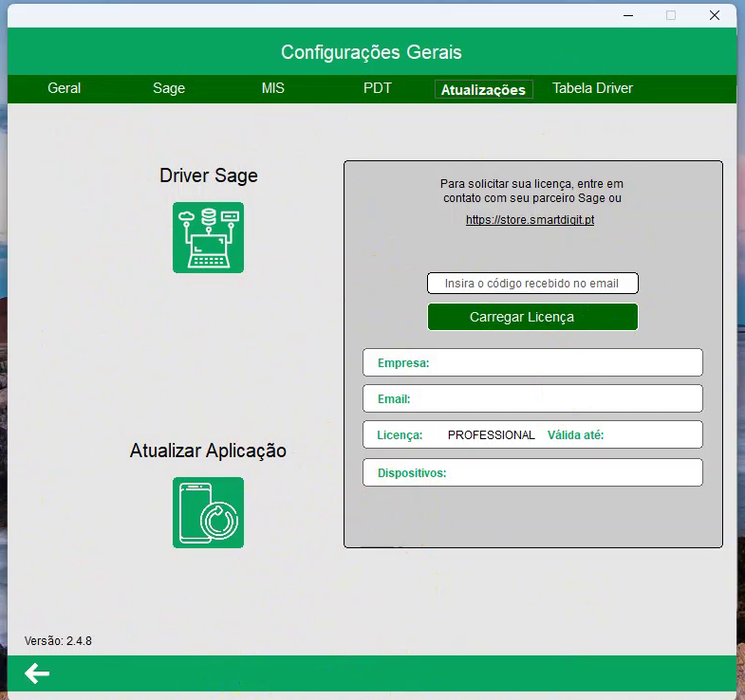Select the MIS tab
Screen dimensions: 745x700
273,88
